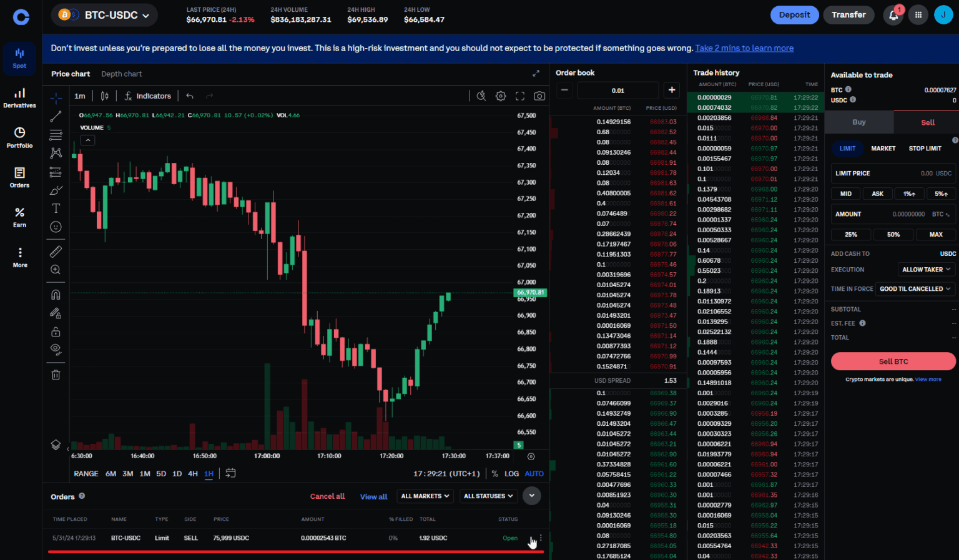
Task: Switch to the Sell tab
Action: point(928,122)
